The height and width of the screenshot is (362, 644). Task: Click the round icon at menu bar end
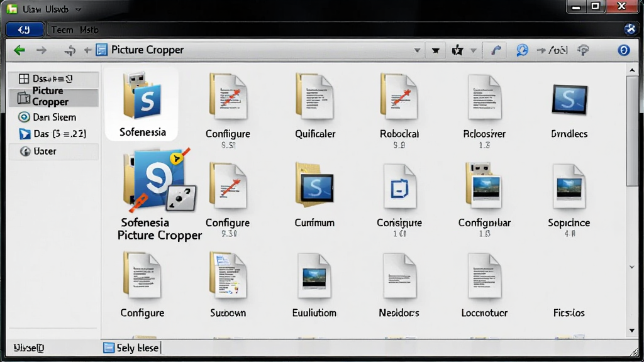coord(630,29)
